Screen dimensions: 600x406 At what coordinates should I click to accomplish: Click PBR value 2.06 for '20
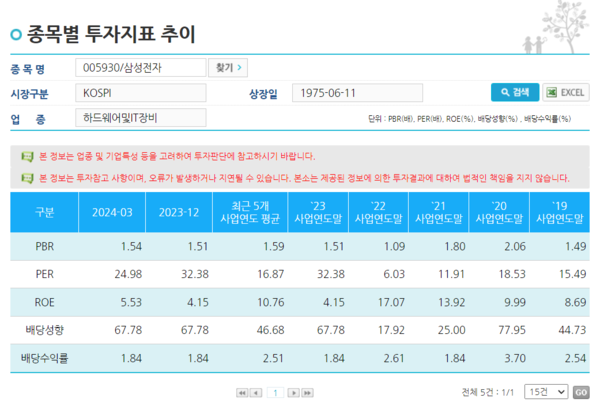tap(515, 246)
